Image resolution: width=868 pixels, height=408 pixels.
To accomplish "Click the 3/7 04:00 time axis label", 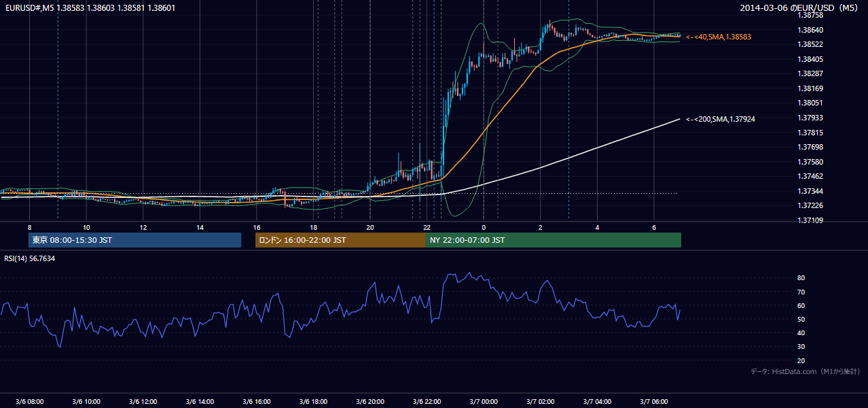I will (597, 401).
